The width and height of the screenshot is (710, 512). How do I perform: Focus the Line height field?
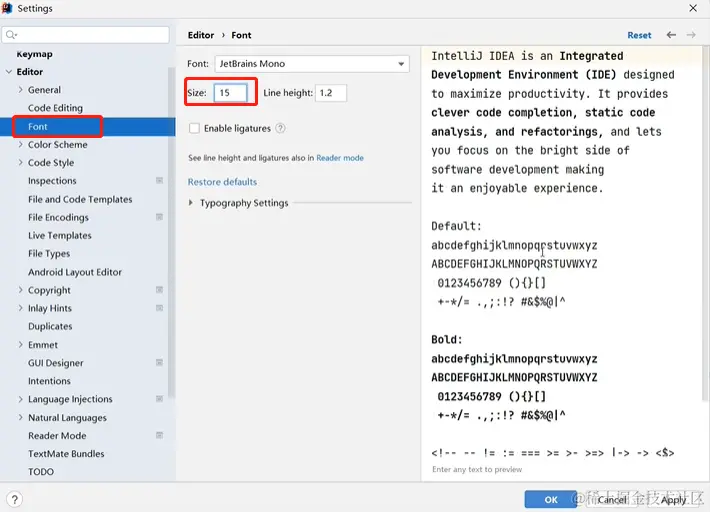point(331,93)
